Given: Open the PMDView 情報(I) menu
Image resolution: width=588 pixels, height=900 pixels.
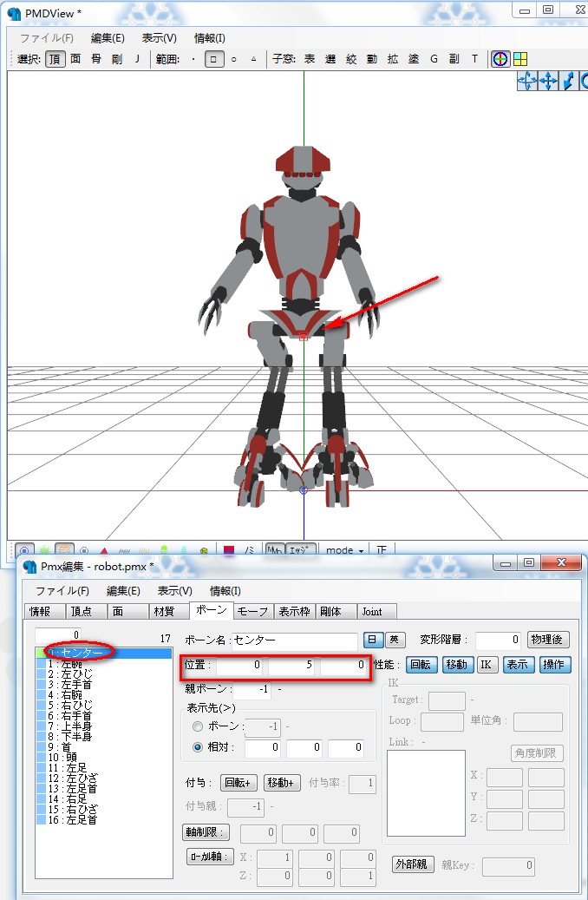Looking at the screenshot, I should 209,38.
